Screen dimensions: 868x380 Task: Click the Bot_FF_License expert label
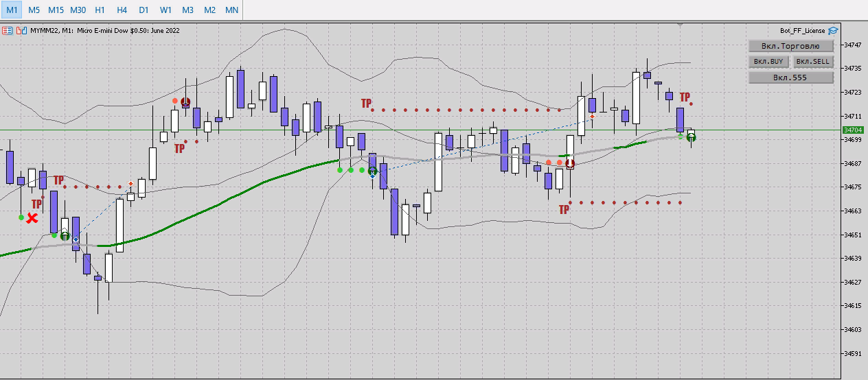[x=803, y=30]
